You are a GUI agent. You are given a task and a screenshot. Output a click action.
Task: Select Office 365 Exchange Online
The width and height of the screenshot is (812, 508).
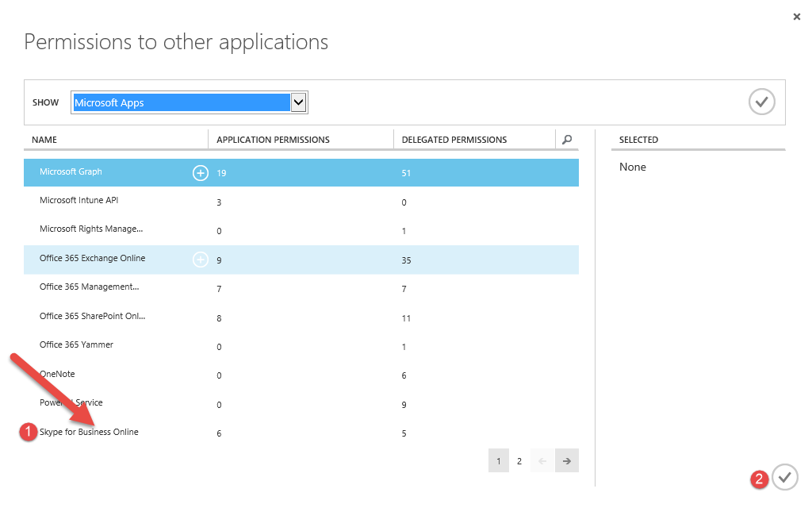pyautogui.click(x=301, y=260)
